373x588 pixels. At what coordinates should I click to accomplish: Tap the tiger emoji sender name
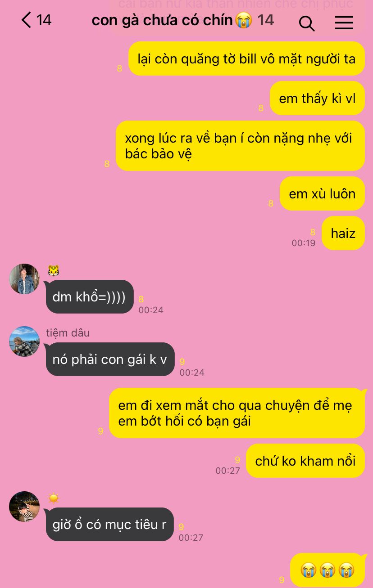pyautogui.click(x=54, y=270)
